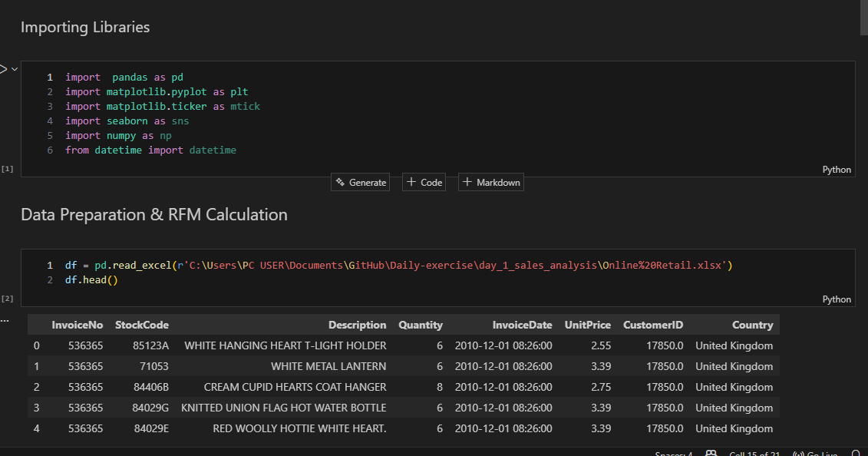The width and height of the screenshot is (868, 456).
Task: Click execution count [2] beside second cell
Action: click(8, 299)
